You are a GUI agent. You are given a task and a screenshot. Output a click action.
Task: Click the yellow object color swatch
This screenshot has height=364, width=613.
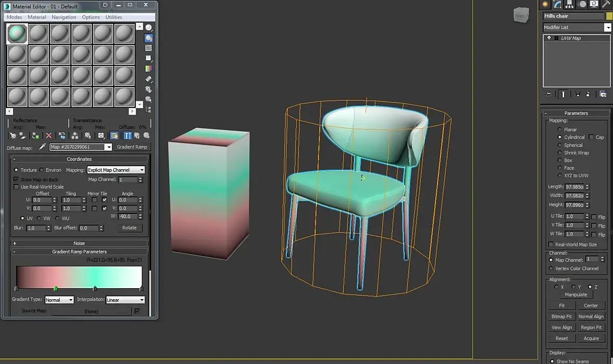(609, 16)
